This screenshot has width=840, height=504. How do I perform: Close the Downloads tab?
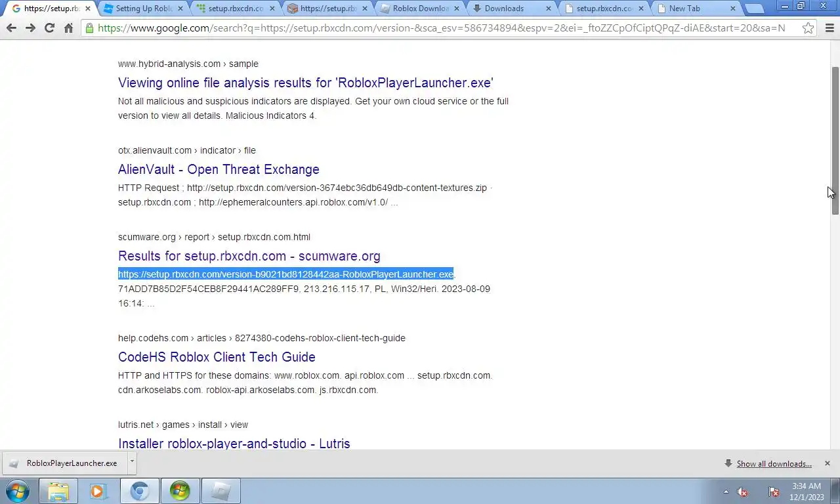548,9
